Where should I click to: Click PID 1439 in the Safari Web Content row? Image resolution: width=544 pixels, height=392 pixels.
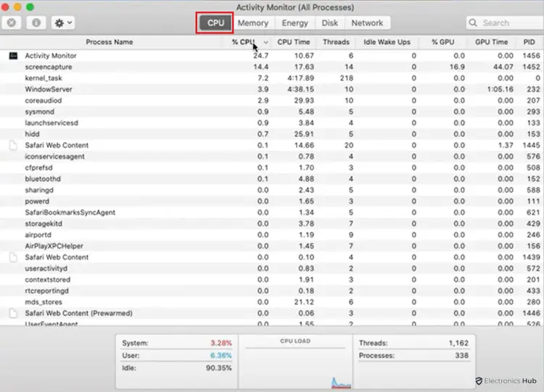[531, 257]
